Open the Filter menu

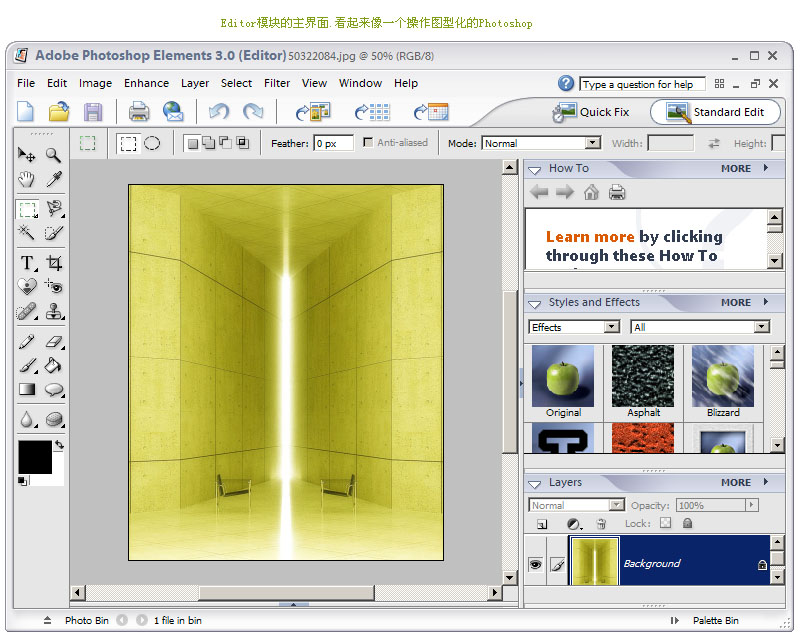[277, 83]
